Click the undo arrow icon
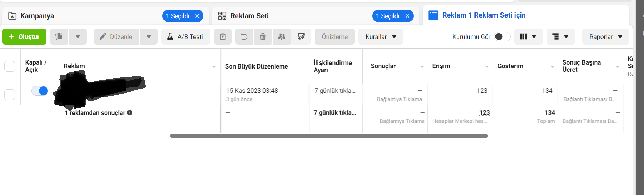This screenshot has width=644, height=195. pos(244,36)
